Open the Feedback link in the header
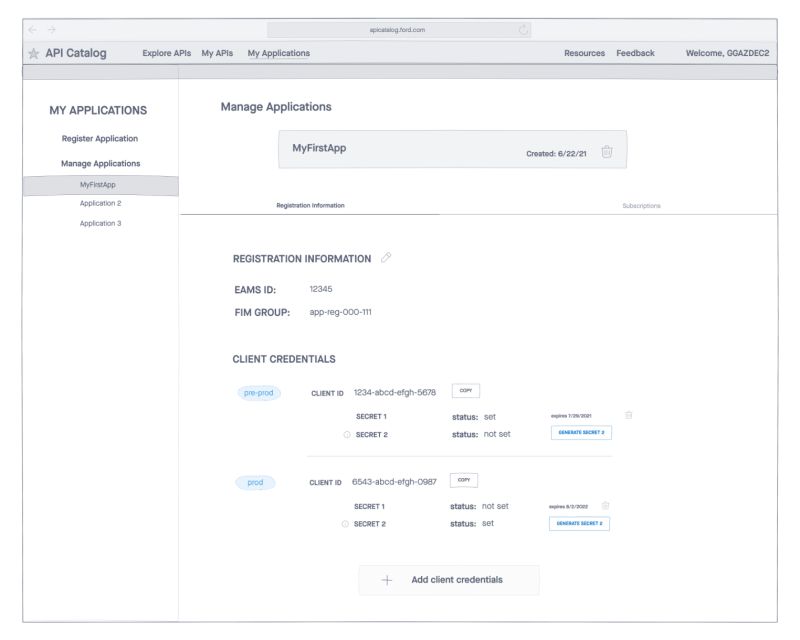 [635, 53]
